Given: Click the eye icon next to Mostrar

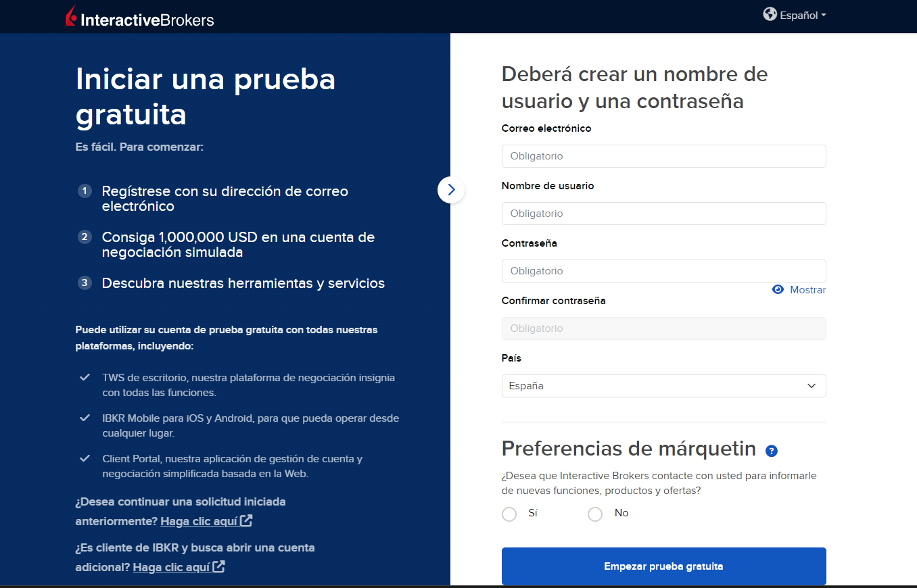Looking at the screenshot, I should (778, 289).
